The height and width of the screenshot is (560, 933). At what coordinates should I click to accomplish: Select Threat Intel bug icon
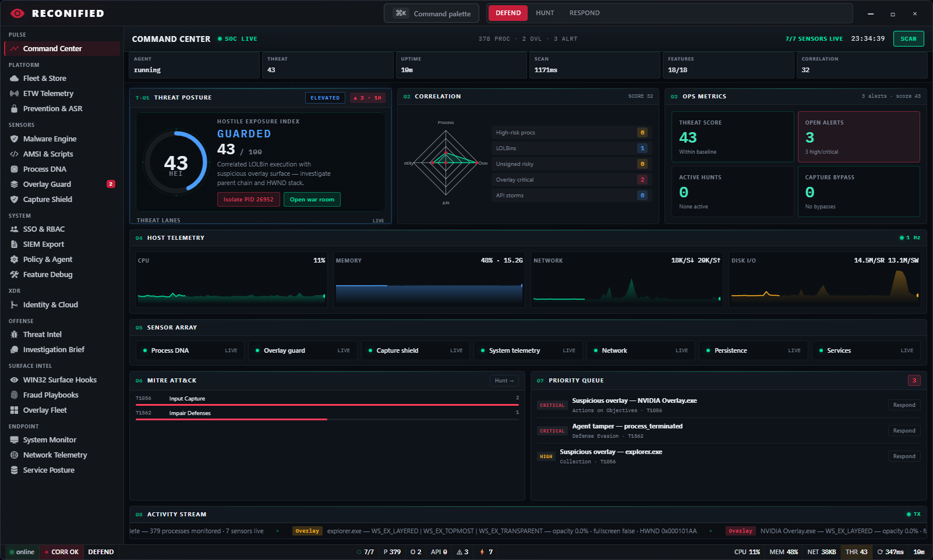[15, 335]
